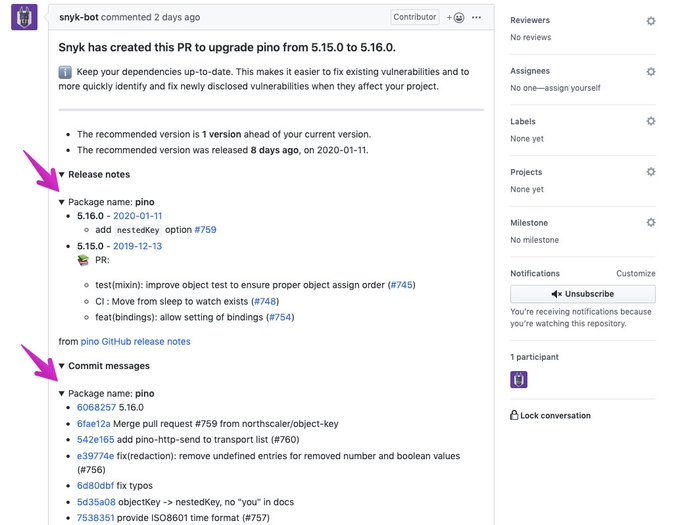The image size is (680, 525).
Task: Open the 2 days ago timestamp link
Action: pyautogui.click(x=177, y=17)
